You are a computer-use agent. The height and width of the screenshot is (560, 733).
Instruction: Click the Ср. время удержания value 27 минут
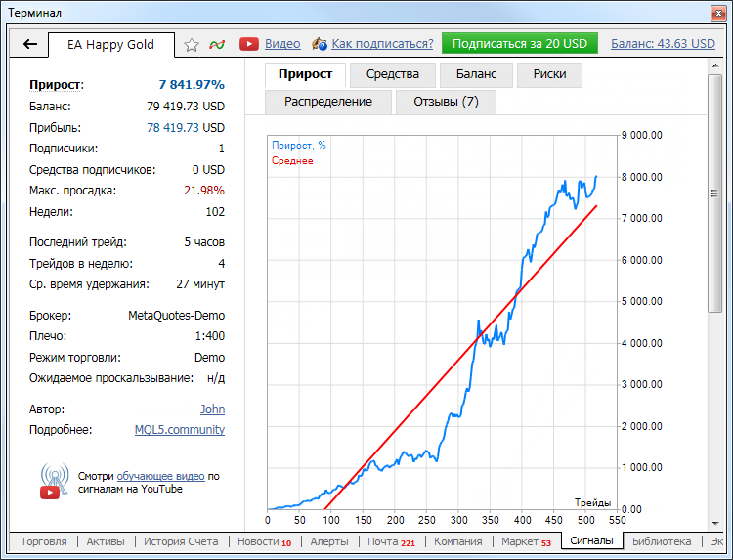pos(200,284)
